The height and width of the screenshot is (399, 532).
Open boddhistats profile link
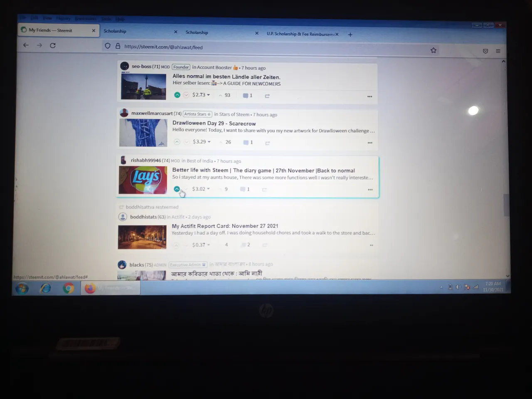point(143,217)
